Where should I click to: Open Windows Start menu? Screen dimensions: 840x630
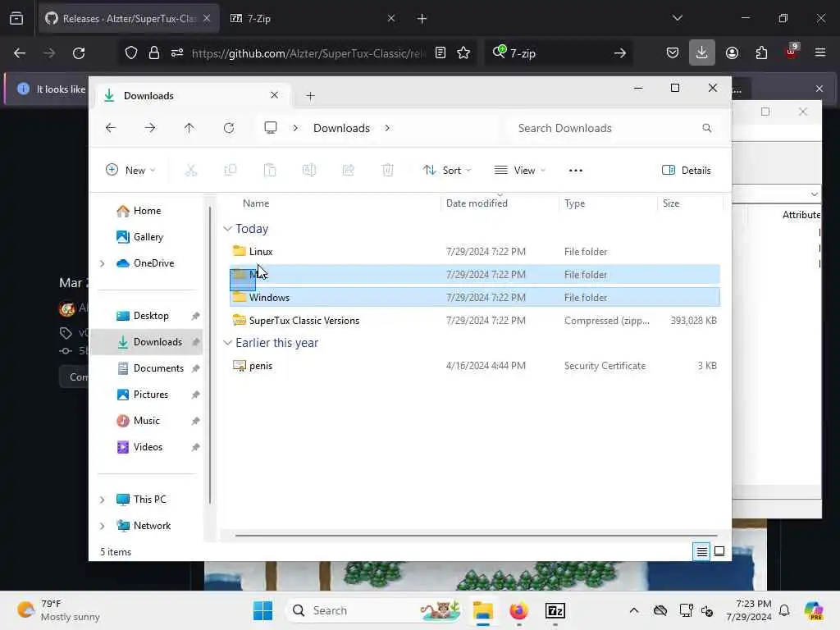(x=262, y=610)
